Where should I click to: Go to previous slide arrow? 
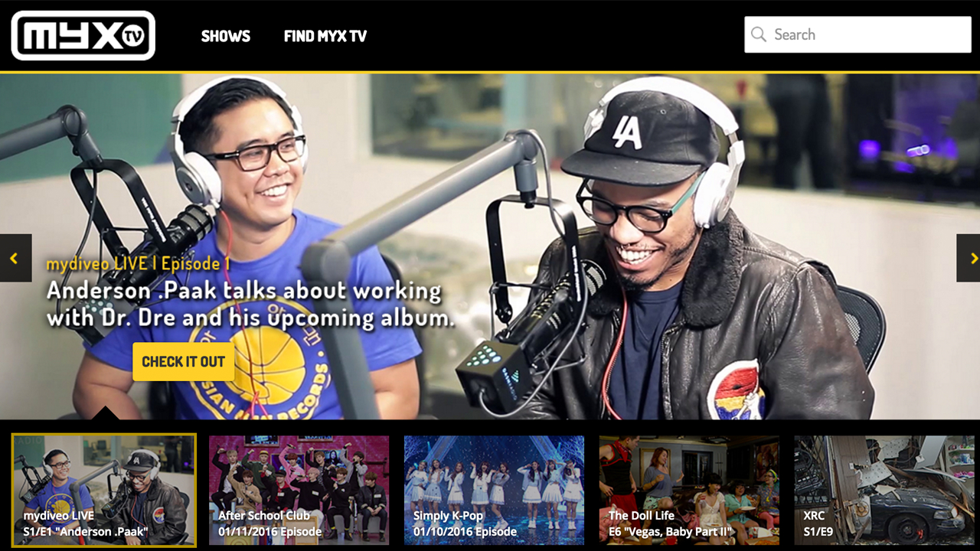click(x=15, y=258)
